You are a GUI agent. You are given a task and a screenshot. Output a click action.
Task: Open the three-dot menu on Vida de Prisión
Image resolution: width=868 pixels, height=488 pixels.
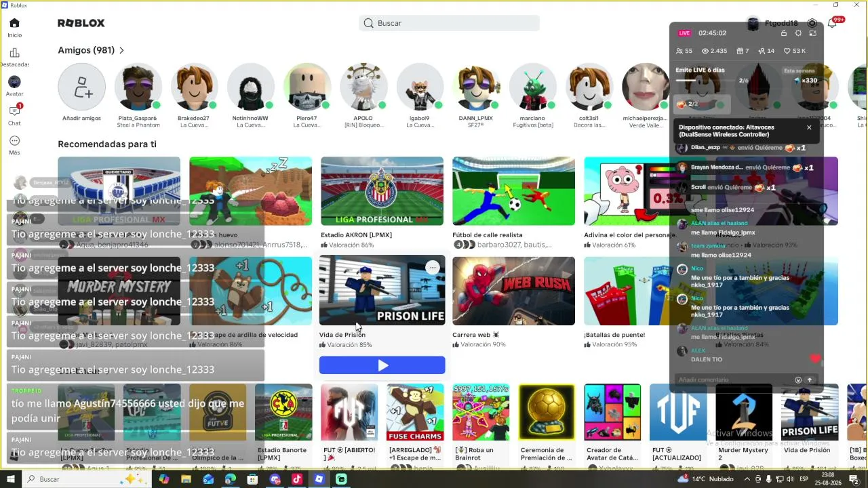pyautogui.click(x=433, y=268)
